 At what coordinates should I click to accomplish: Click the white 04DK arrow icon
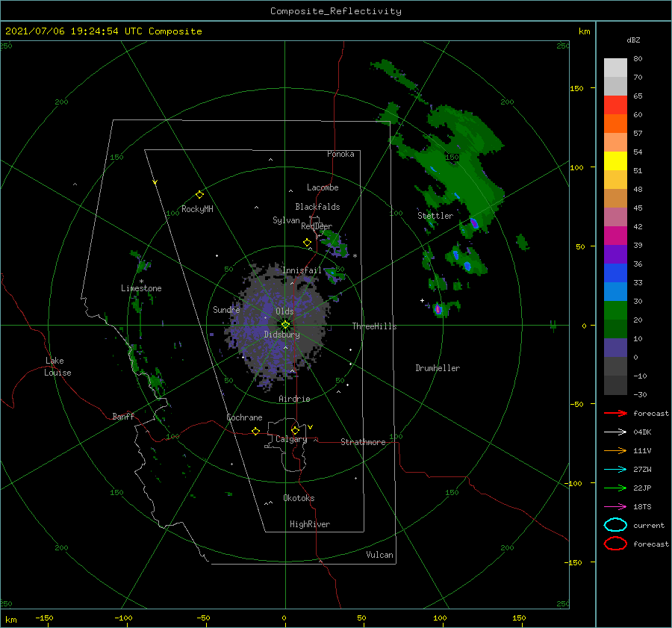615,432
